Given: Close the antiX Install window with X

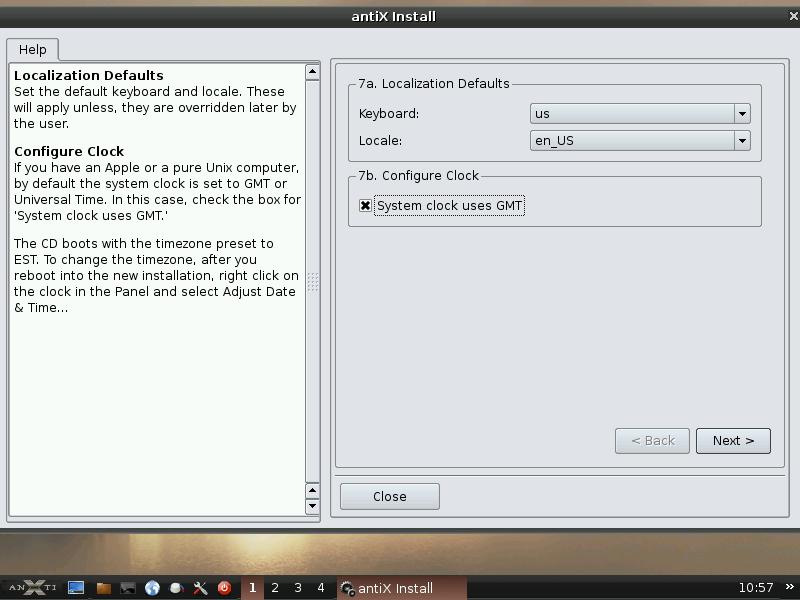Looking at the screenshot, I should tap(793, 16).
